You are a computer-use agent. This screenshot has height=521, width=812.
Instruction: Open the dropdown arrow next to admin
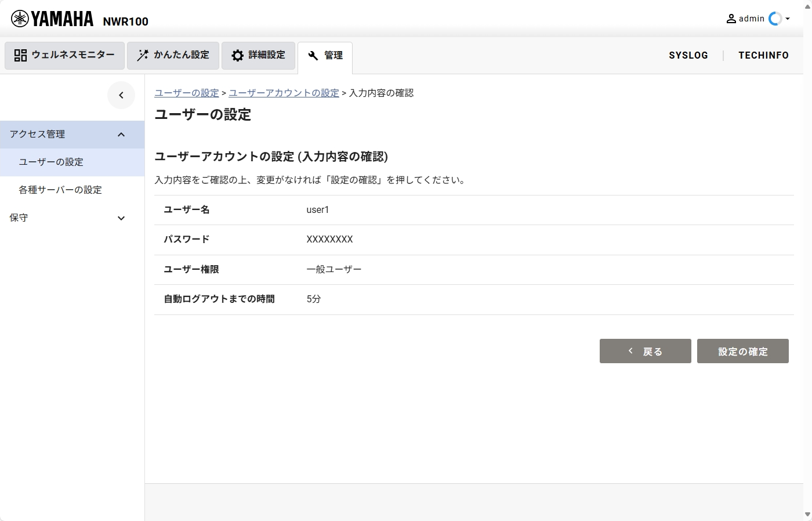click(789, 18)
